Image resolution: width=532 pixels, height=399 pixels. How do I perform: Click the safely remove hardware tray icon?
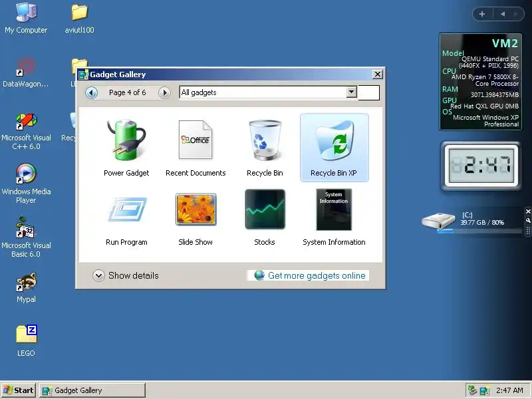click(x=472, y=390)
